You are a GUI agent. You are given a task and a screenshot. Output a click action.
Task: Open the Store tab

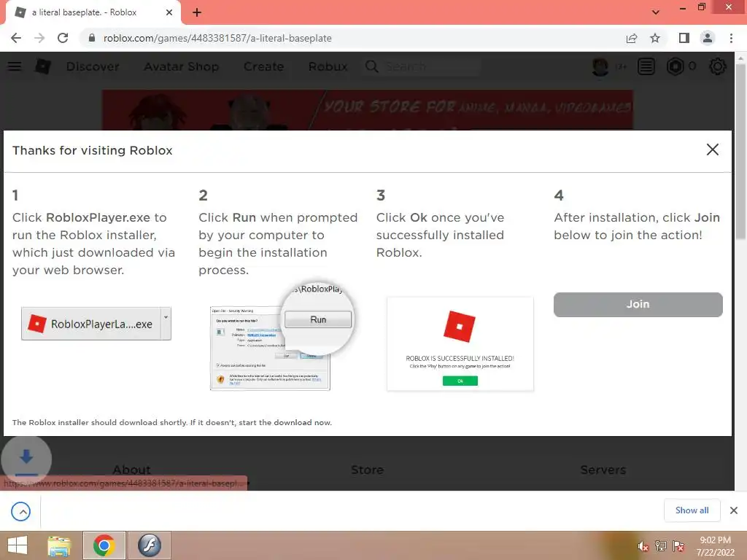[367, 470]
